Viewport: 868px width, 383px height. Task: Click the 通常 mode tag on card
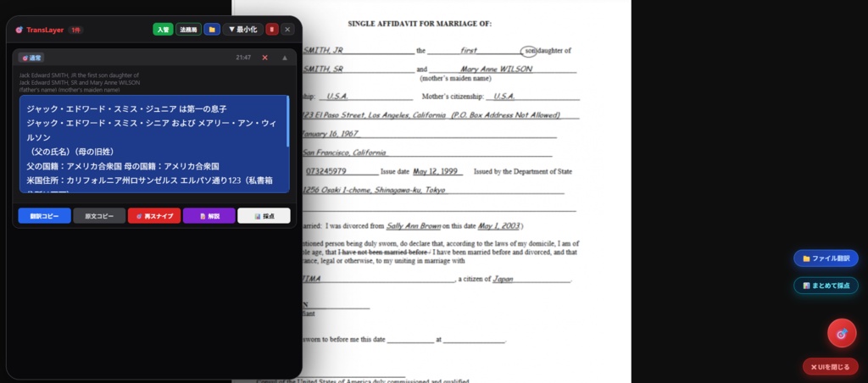31,58
